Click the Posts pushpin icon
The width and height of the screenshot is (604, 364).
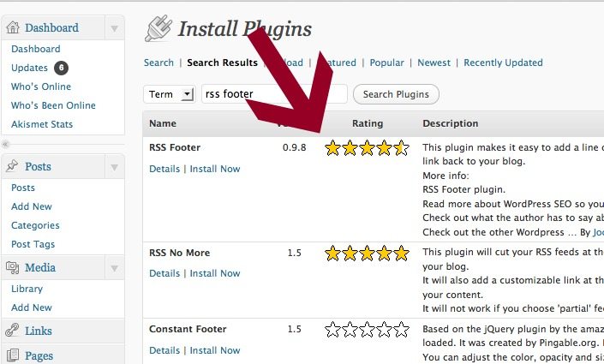(x=12, y=166)
